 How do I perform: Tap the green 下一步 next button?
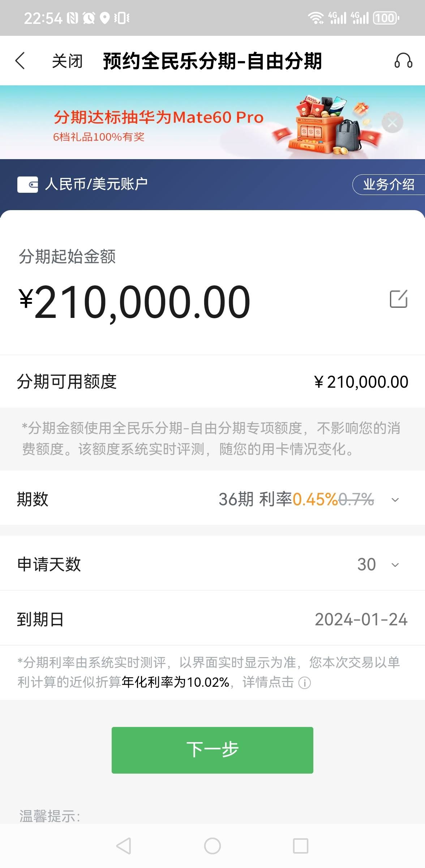[x=212, y=750]
